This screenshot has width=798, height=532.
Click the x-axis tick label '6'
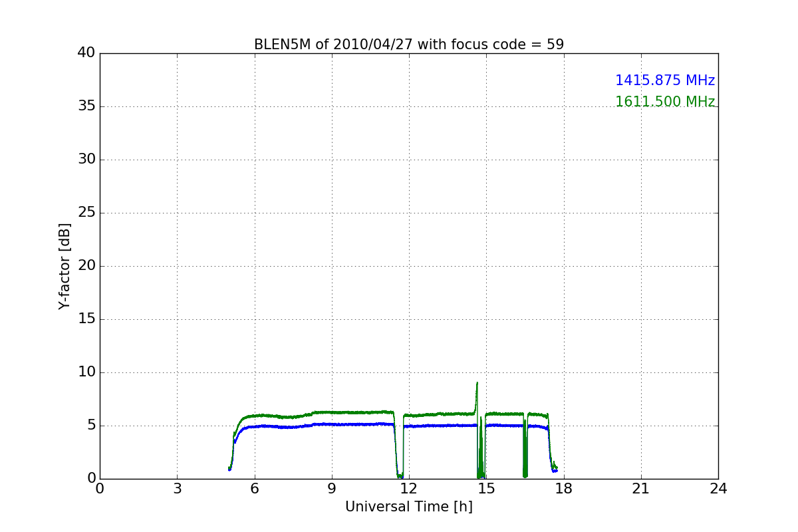point(254,489)
